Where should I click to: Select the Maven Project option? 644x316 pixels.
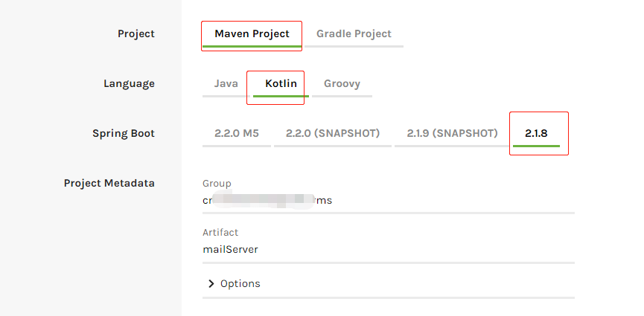pos(252,34)
